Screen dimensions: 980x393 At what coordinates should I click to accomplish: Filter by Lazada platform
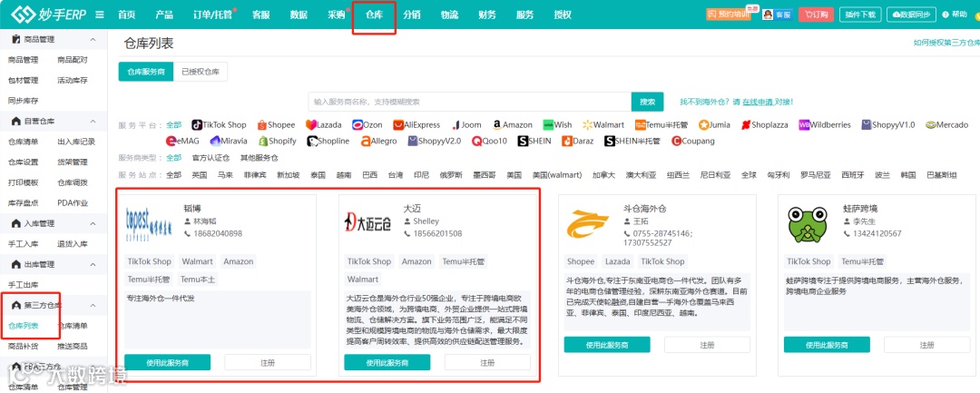coord(324,125)
